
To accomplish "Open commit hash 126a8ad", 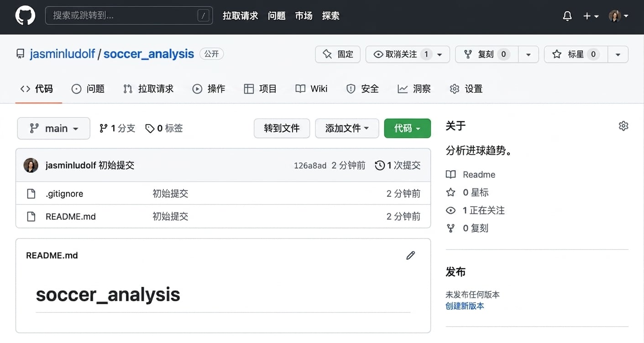I will 310,166.
